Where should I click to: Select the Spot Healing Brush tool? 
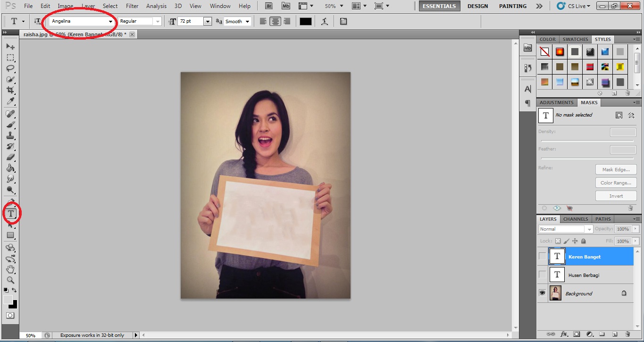click(x=10, y=114)
